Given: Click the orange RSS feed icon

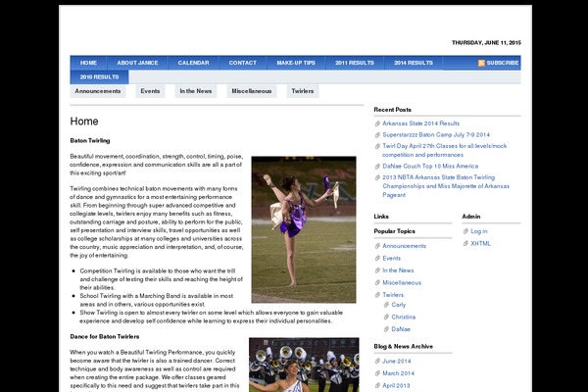Looking at the screenshot, I should [x=481, y=63].
